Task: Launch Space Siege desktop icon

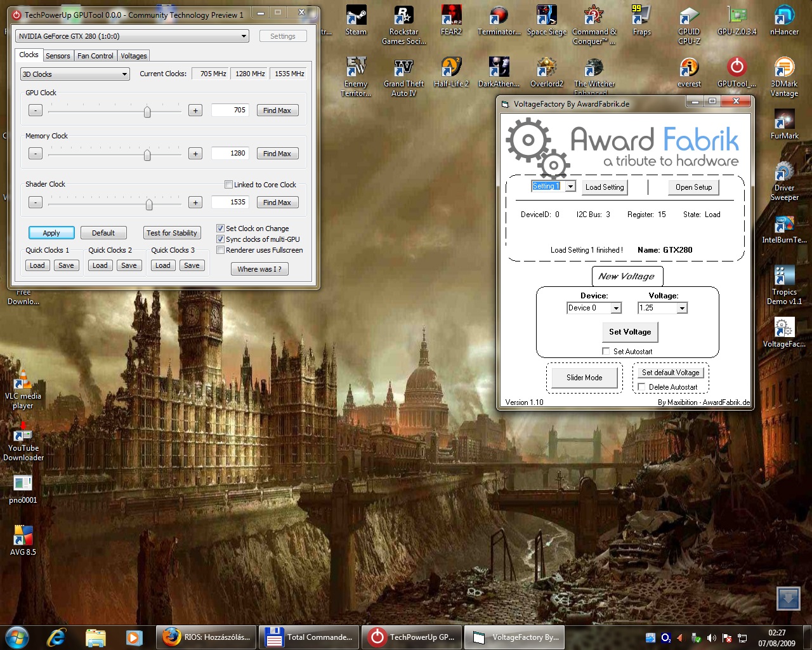Action: (x=546, y=20)
